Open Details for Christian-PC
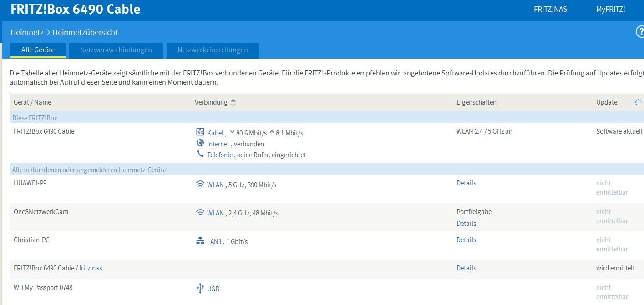The height and width of the screenshot is (305, 644). point(466,240)
